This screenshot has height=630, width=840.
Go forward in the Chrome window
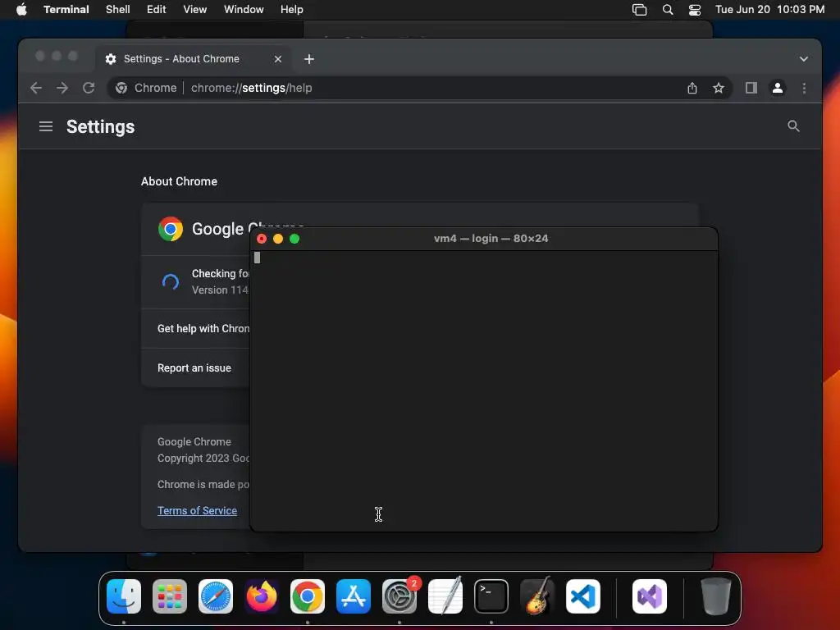pos(62,88)
